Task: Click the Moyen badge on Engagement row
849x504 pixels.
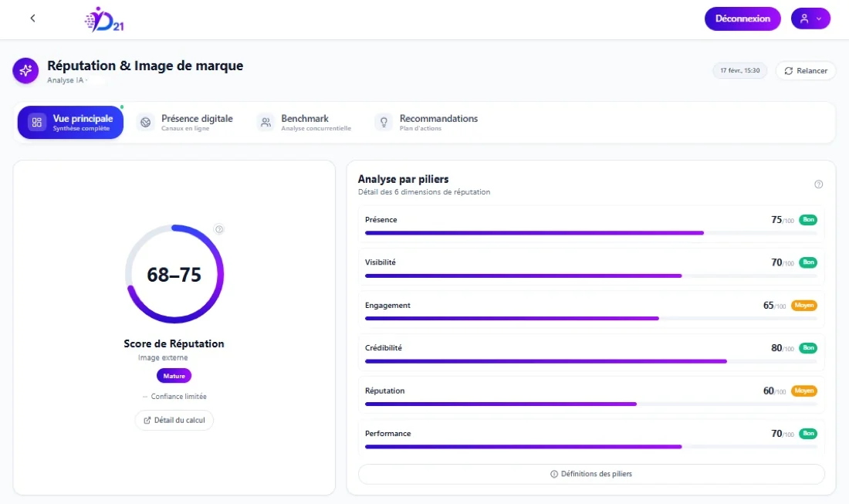Action: point(804,306)
